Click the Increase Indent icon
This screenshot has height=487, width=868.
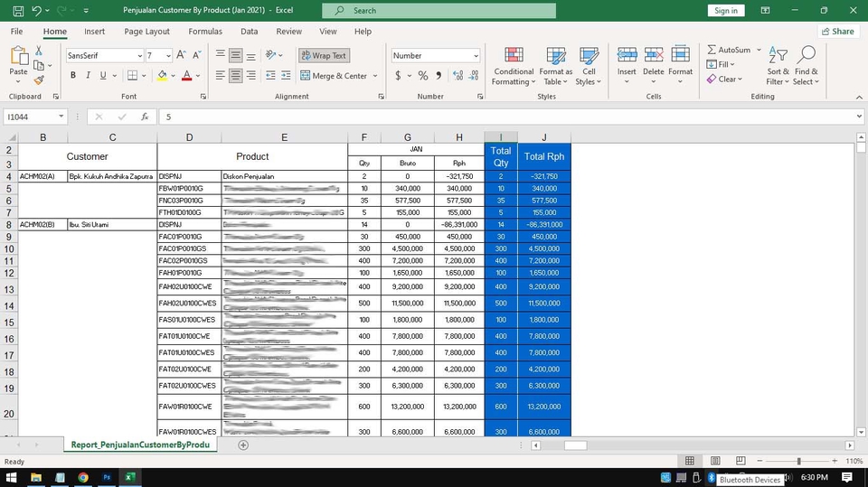pyautogui.click(x=286, y=75)
